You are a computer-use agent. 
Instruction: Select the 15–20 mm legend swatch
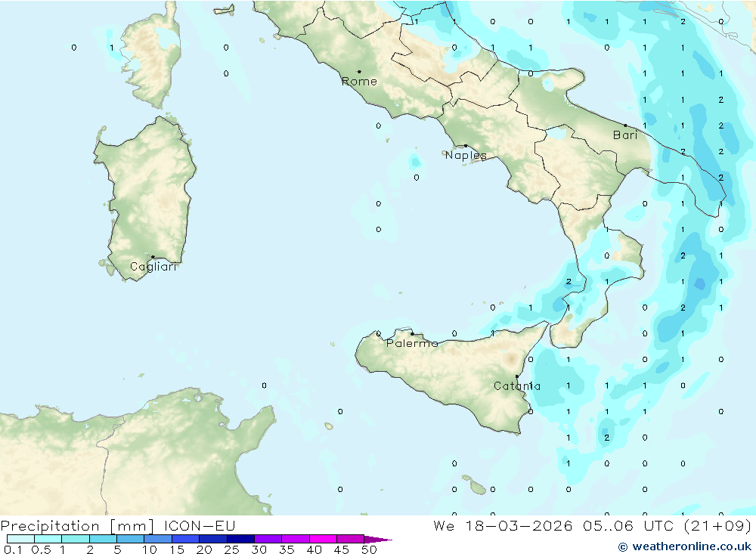(x=186, y=539)
